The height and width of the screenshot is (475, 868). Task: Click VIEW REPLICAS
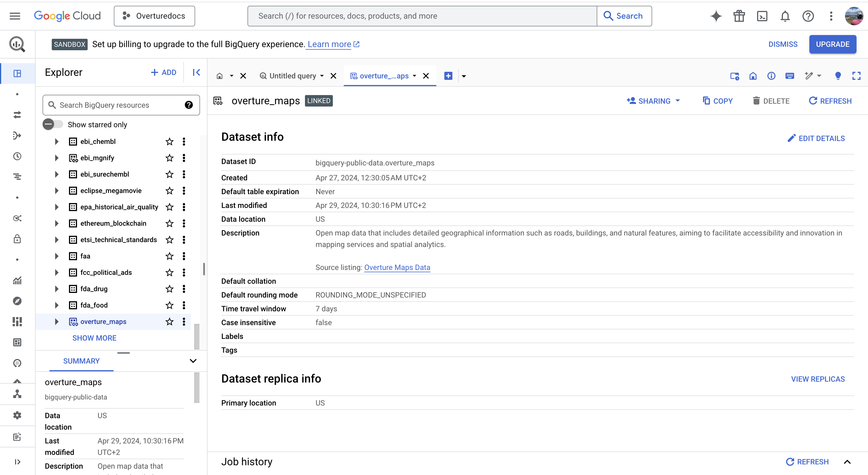(x=818, y=379)
